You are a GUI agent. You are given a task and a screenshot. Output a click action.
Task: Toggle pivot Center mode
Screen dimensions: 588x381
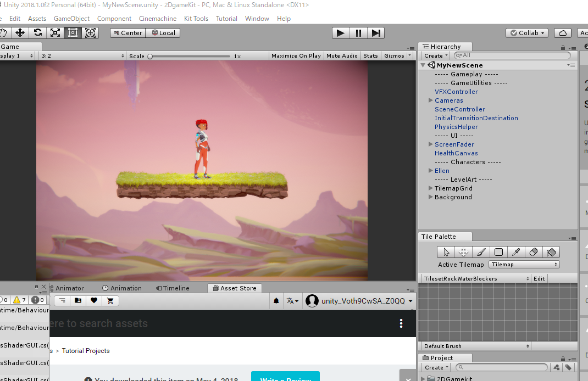click(128, 33)
